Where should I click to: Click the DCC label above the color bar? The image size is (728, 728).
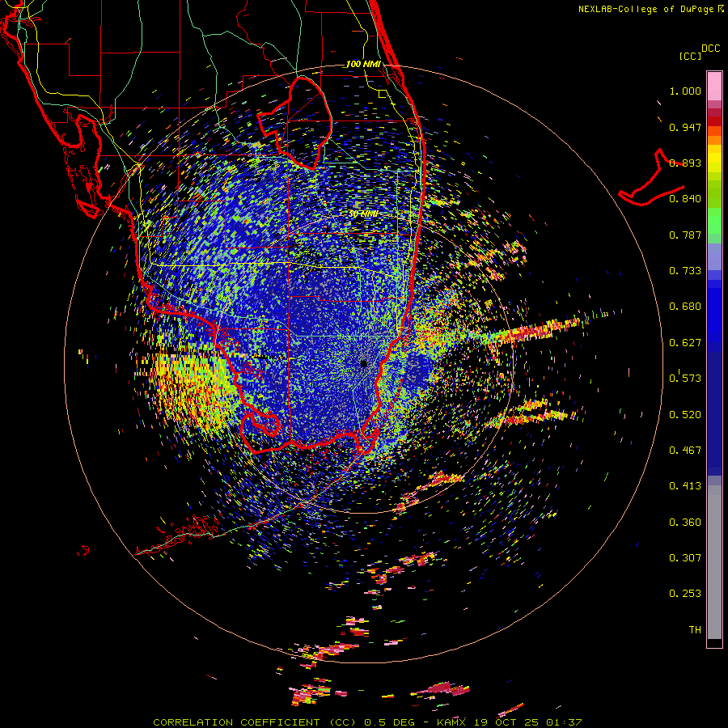tap(711, 49)
